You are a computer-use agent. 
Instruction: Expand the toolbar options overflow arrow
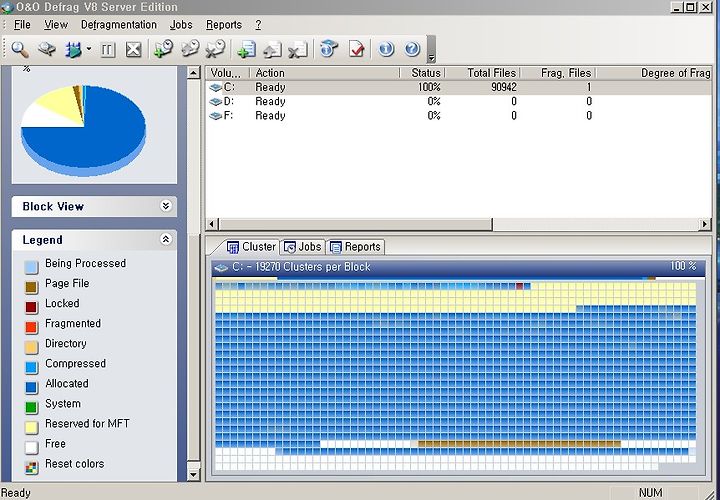431,50
